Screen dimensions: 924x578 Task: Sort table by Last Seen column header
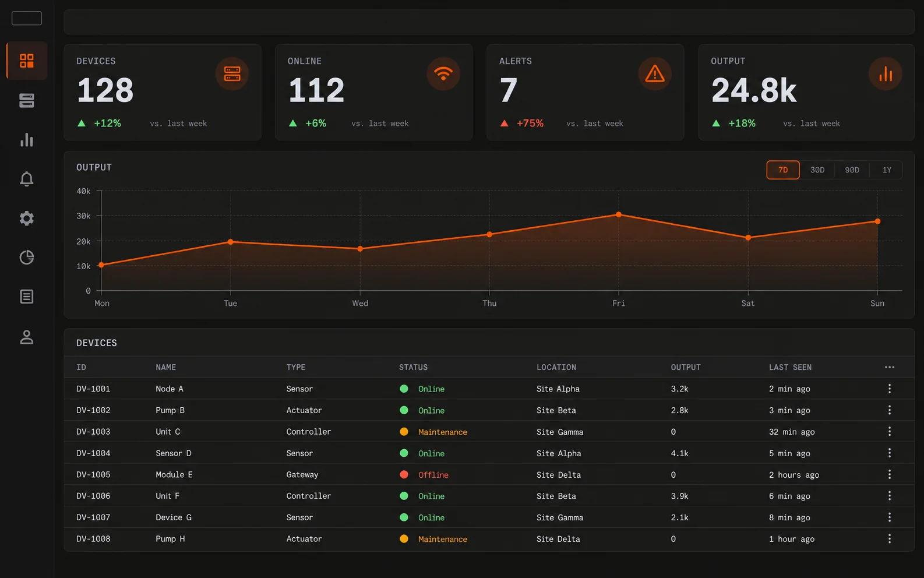[790, 367]
